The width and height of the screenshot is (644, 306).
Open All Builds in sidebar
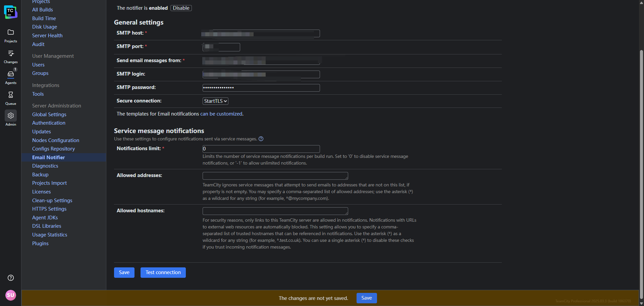click(x=43, y=10)
